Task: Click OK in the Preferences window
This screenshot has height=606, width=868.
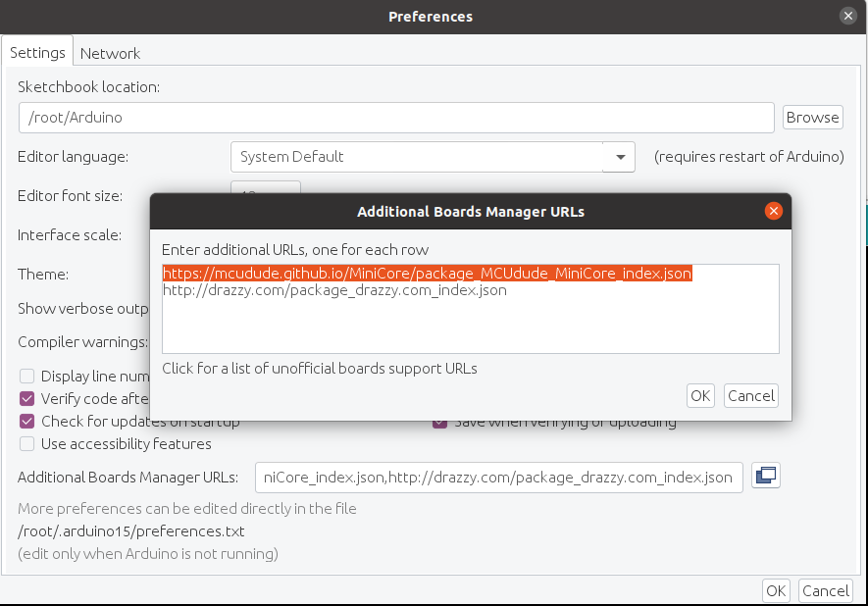Action: tap(776, 590)
